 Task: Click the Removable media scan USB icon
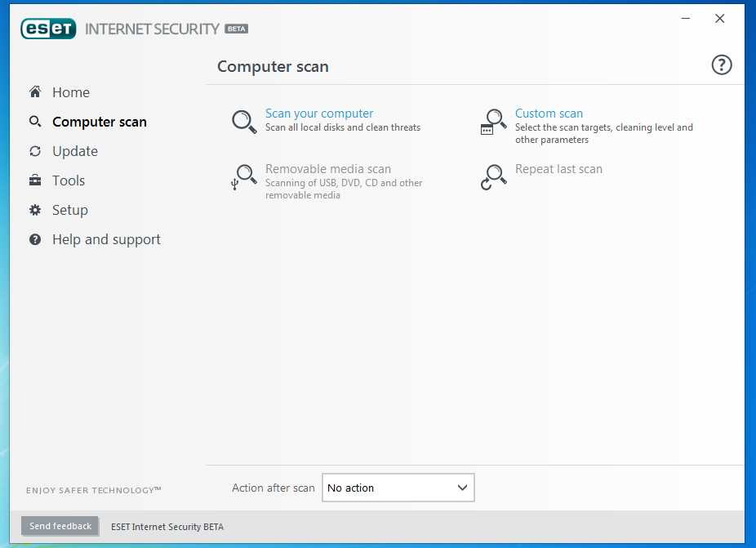pos(243,177)
